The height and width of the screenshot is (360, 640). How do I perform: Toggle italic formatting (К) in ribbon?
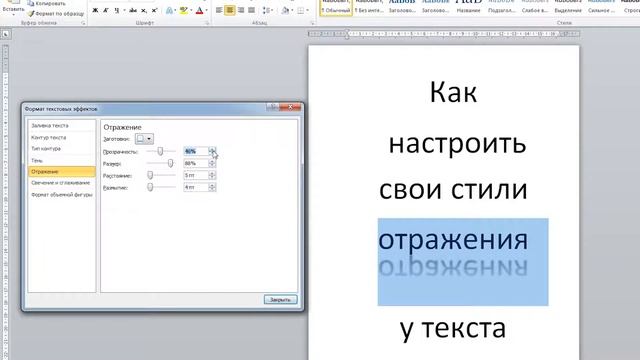click(x=106, y=10)
